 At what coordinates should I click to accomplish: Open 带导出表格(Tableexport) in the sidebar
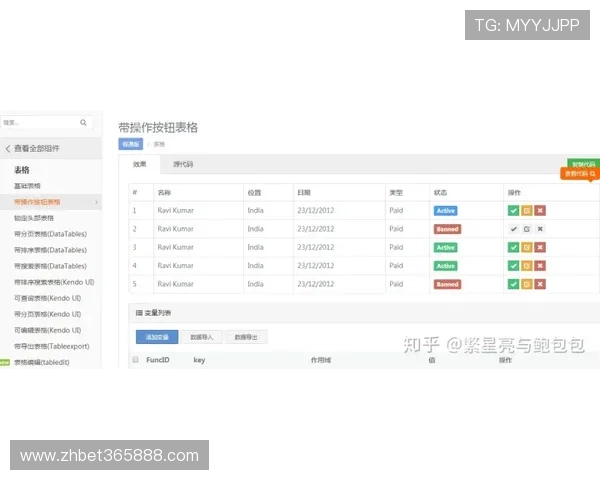point(52,346)
